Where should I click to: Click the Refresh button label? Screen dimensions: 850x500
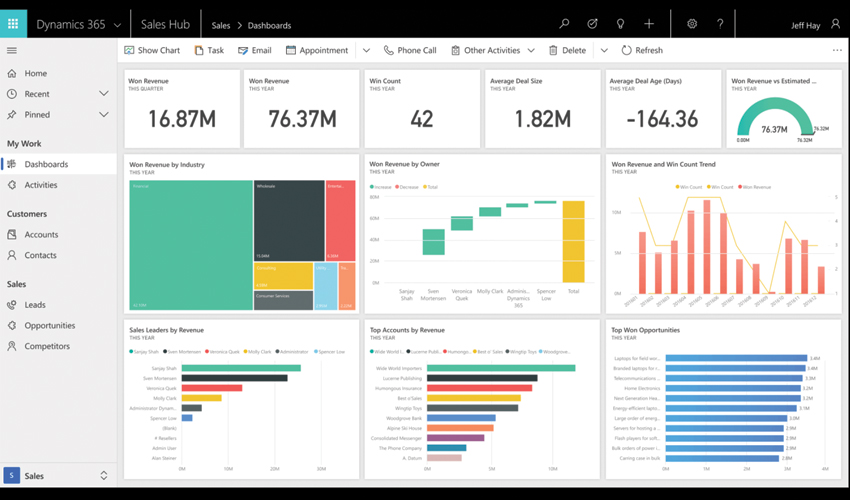[x=649, y=50]
